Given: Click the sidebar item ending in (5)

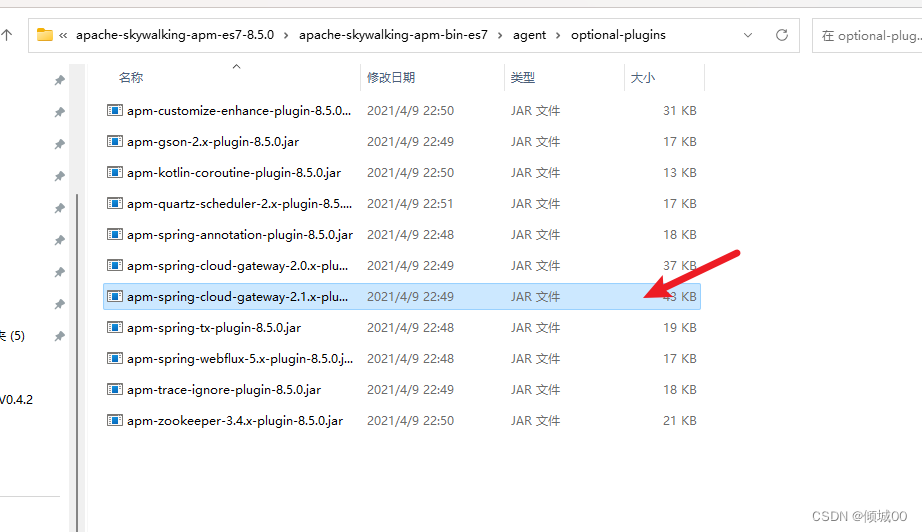Looking at the screenshot, I should click(x=12, y=336).
